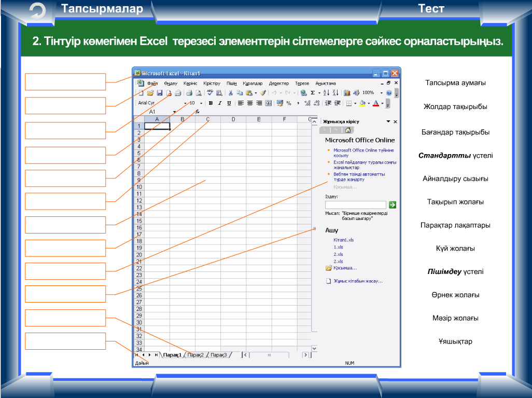Click the Тапсырмалар header button
Screen dimensions: 532x398
click(x=102, y=8)
